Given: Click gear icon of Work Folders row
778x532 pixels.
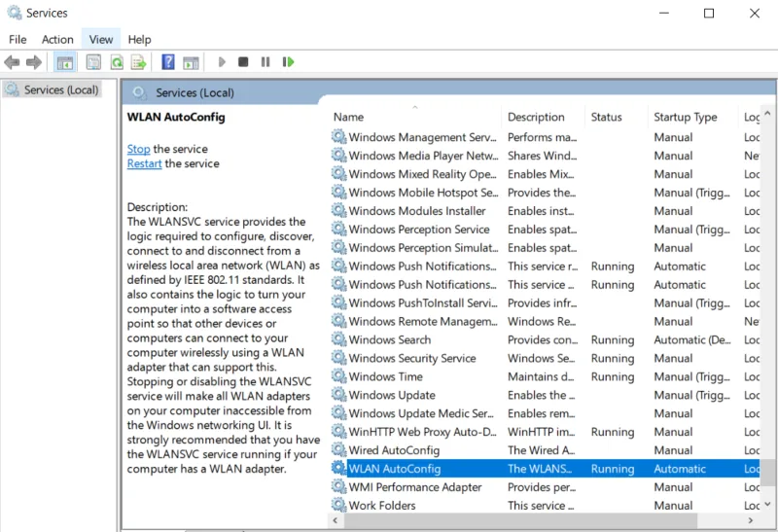Looking at the screenshot, I should (x=338, y=505).
